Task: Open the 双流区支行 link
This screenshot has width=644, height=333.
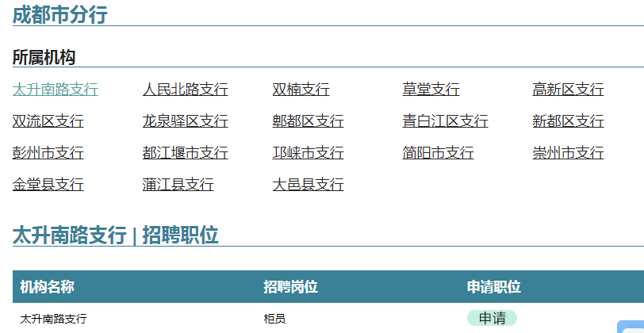Action: [48, 121]
